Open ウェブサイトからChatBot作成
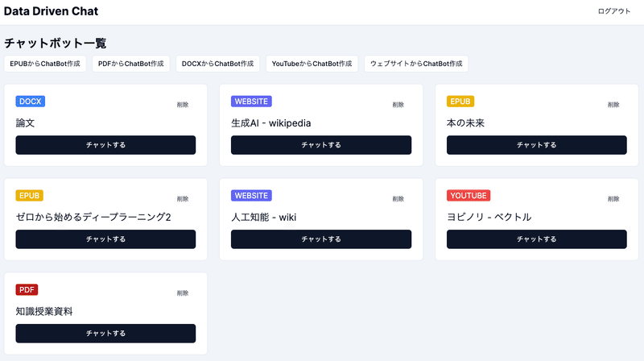Screen dimensions: 644x361 [416, 63]
